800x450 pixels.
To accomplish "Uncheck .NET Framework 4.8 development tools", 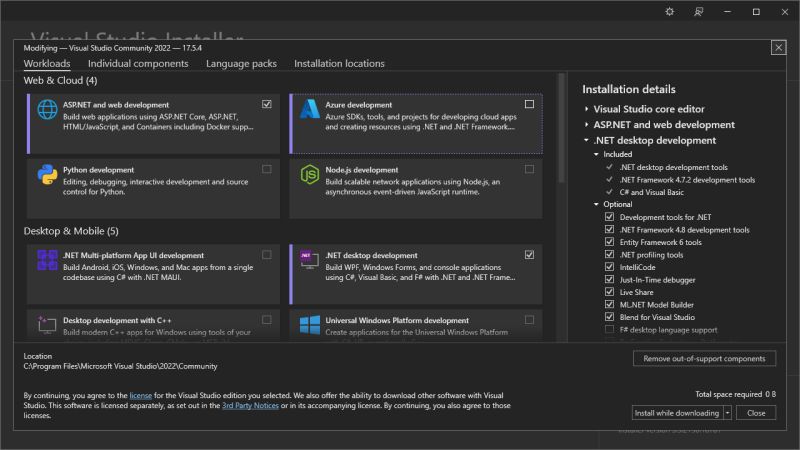I will click(609, 230).
